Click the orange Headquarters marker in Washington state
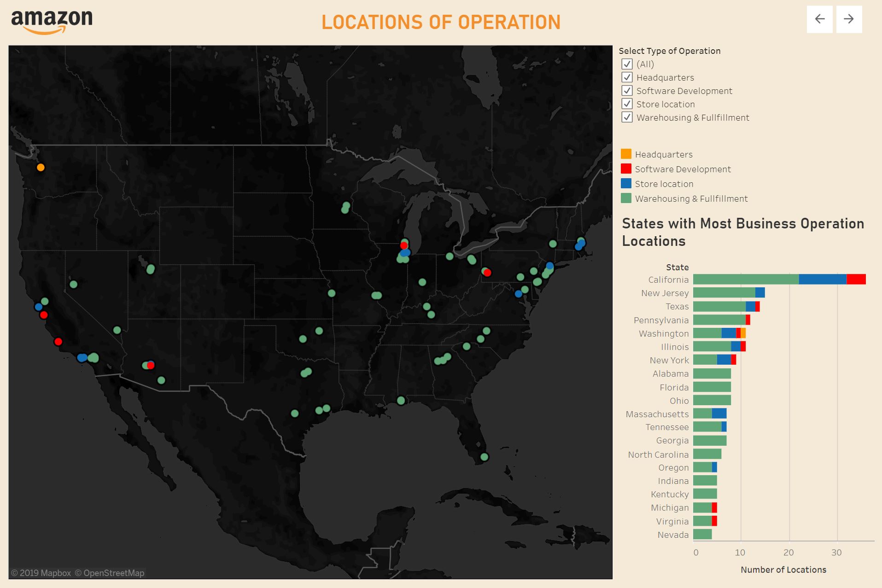This screenshot has width=882, height=588. click(41, 168)
